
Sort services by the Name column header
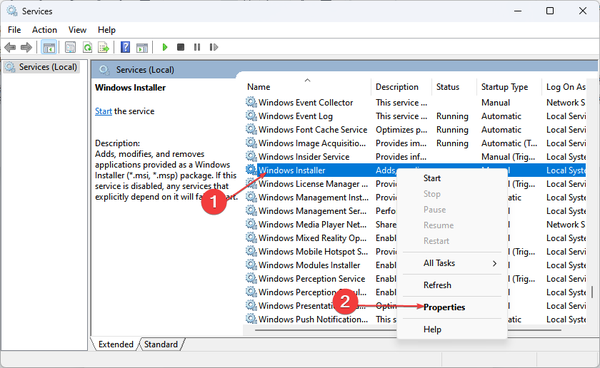(259, 87)
